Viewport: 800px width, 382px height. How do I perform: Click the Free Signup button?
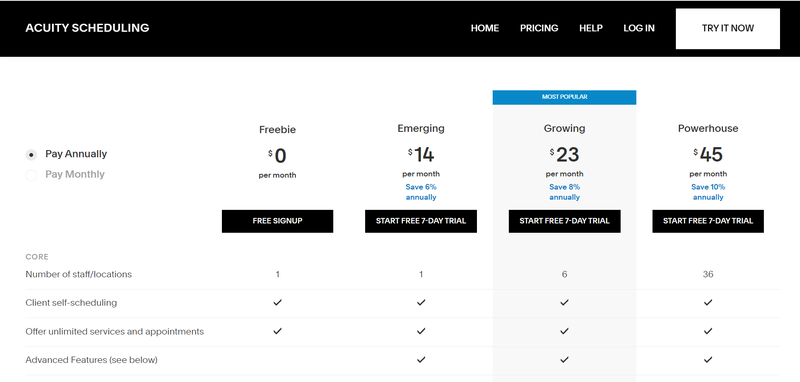coord(278,221)
